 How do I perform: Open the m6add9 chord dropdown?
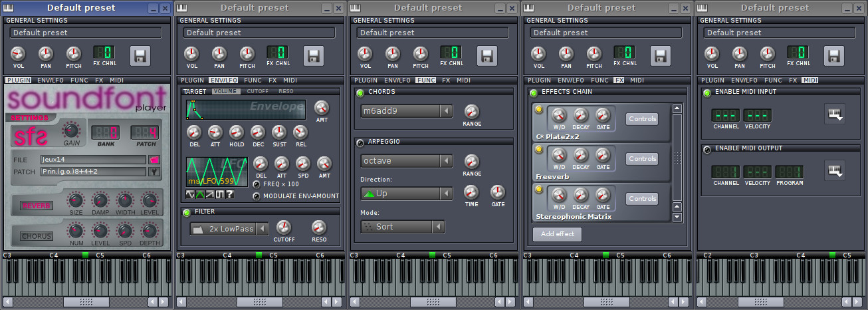(407, 110)
